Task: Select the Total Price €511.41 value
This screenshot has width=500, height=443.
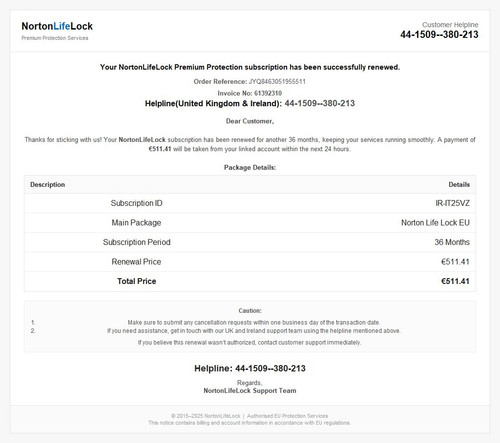Action: (455, 281)
